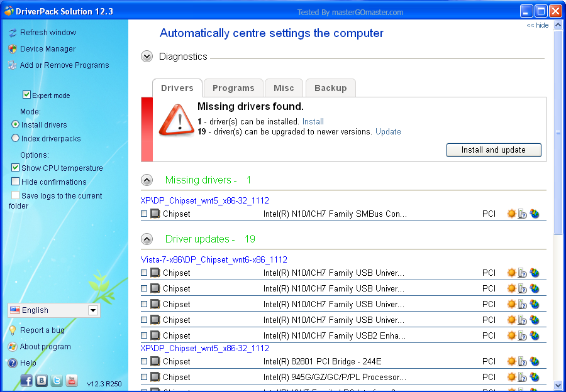Click device info question icon on SMBus row
The height and width of the screenshot is (392, 566).
pyautogui.click(x=523, y=214)
